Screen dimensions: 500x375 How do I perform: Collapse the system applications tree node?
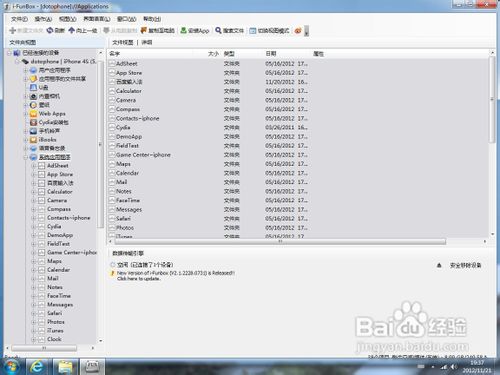point(26,157)
